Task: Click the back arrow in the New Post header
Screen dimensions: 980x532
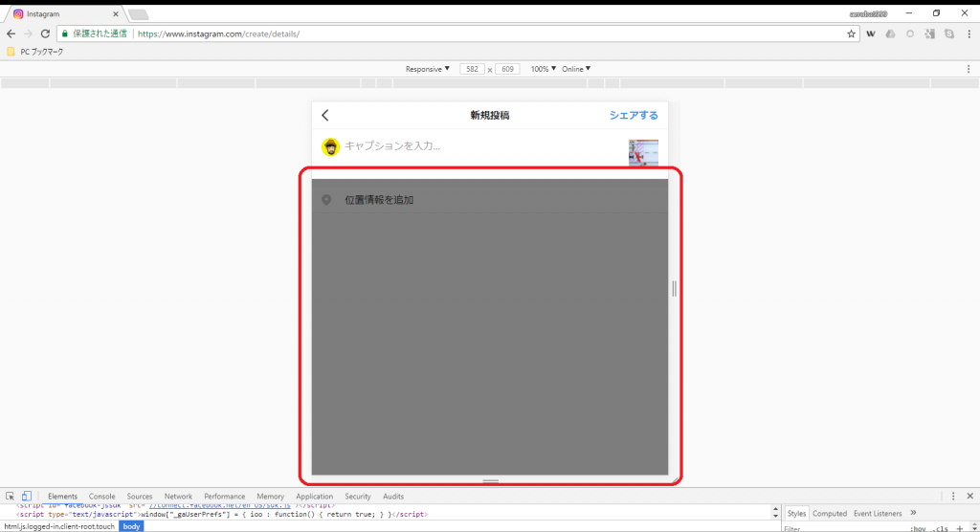Action: 325,116
